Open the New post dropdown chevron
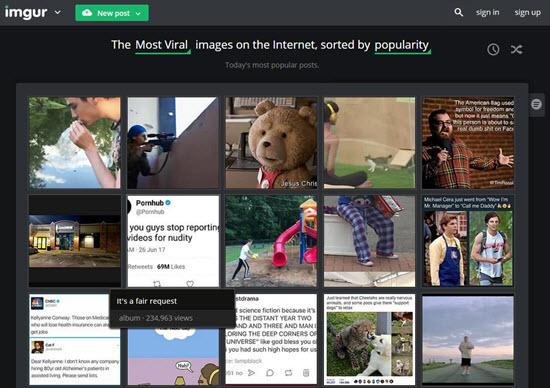Viewport: 550px width, 388px height. click(138, 14)
